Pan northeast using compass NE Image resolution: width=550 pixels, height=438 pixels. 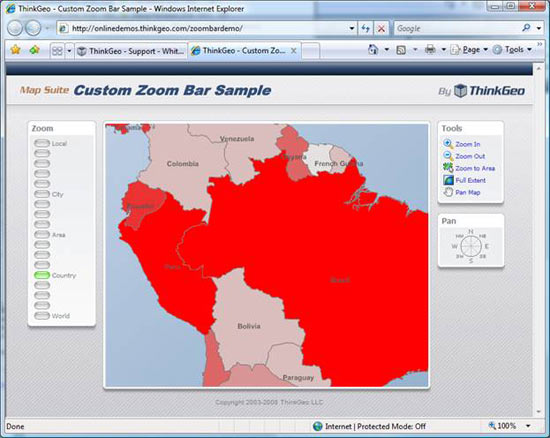(x=483, y=236)
